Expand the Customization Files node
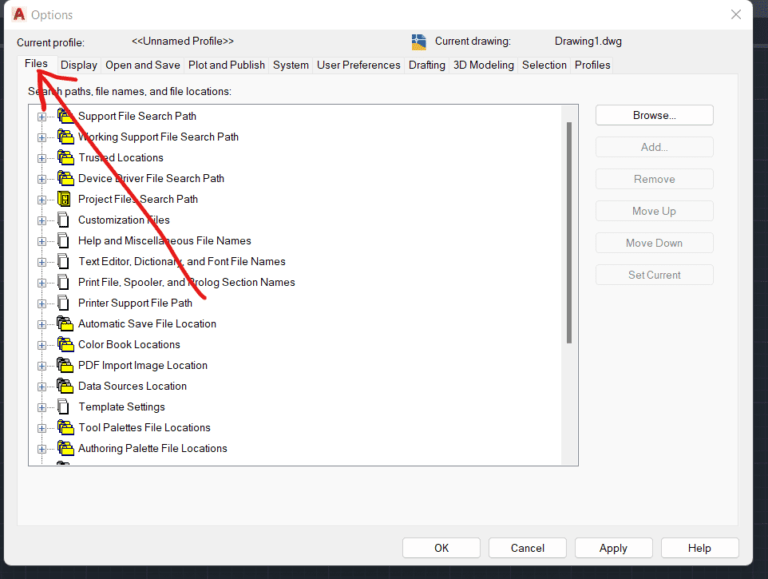The height and width of the screenshot is (579, 768). pyautogui.click(x=42, y=220)
